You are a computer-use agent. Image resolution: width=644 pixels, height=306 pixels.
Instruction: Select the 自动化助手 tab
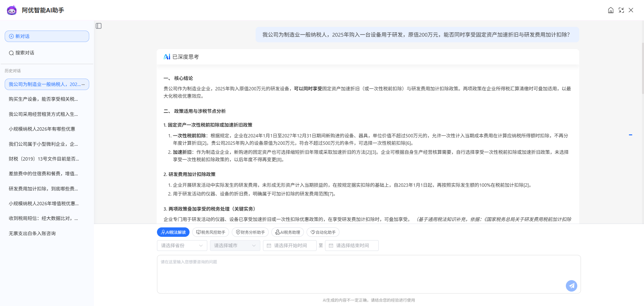(323, 232)
